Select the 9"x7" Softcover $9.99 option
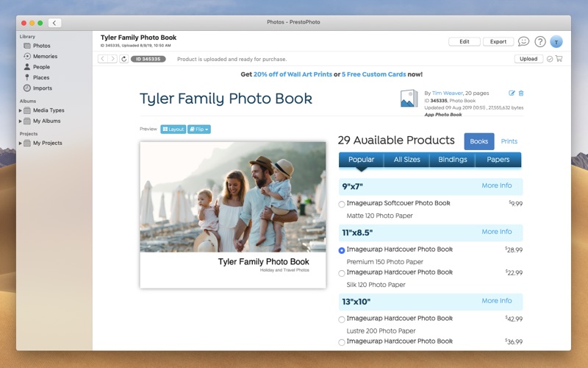The width and height of the screenshot is (588, 368). click(341, 205)
